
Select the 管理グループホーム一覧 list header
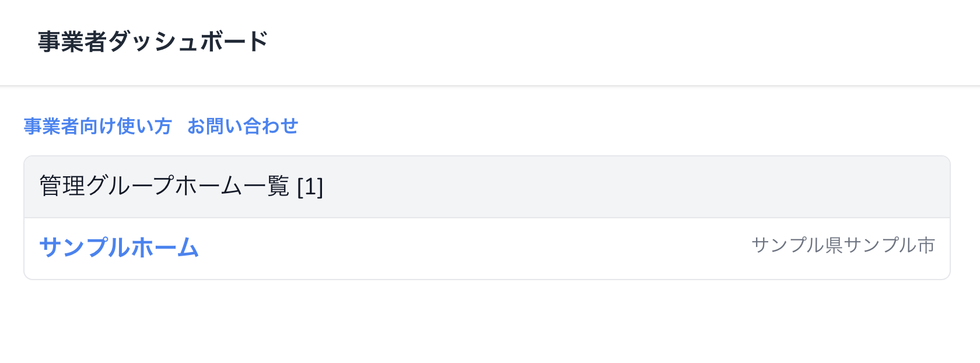coord(164,187)
